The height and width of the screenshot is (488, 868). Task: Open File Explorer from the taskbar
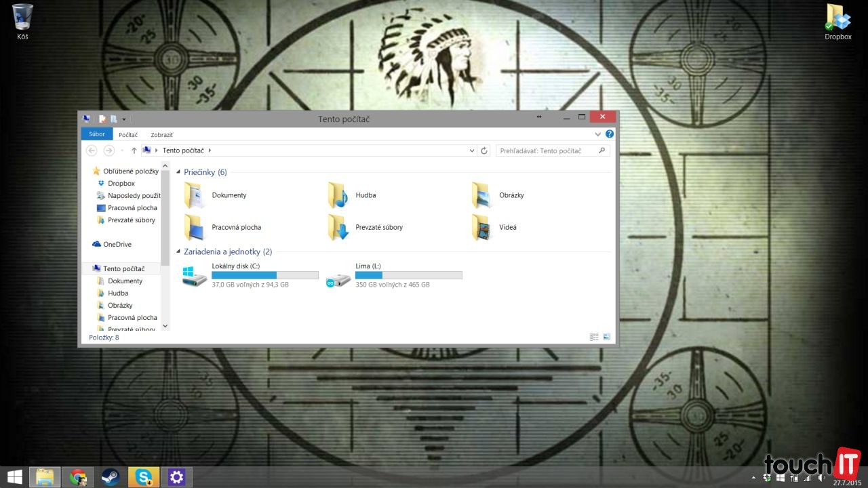(45, 477)
